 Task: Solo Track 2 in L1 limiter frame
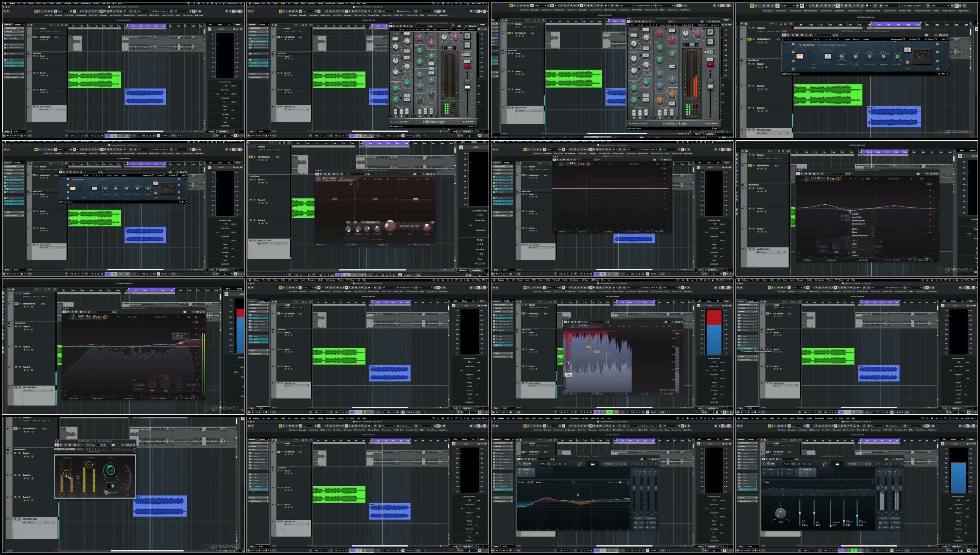point(19,475)
